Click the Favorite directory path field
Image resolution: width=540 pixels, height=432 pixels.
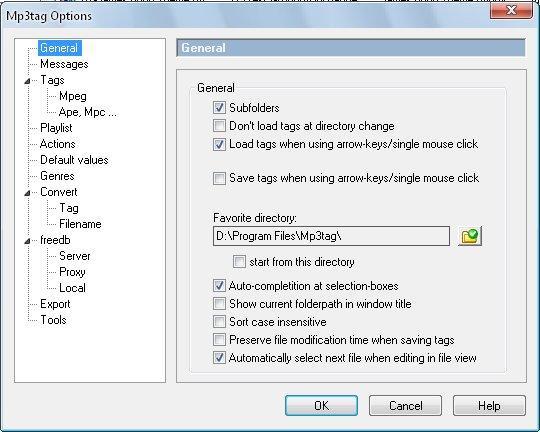(331, 236)
